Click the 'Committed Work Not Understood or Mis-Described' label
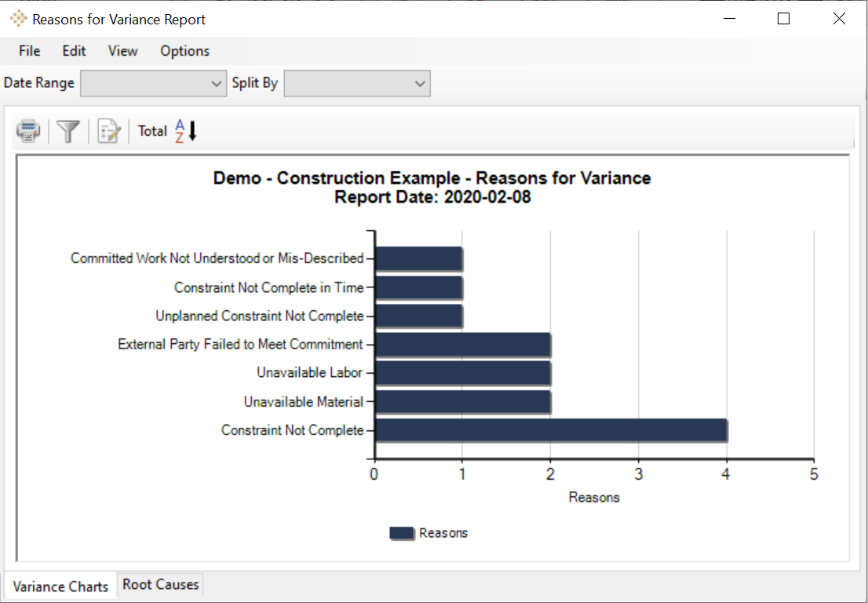868x603 pixels. coord(217,258)
